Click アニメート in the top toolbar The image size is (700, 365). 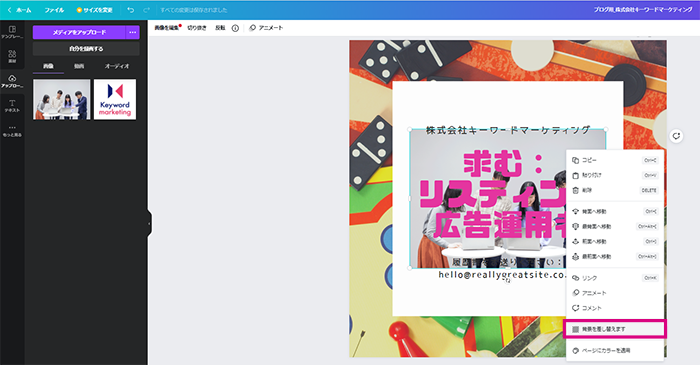(x=266, y=28)
